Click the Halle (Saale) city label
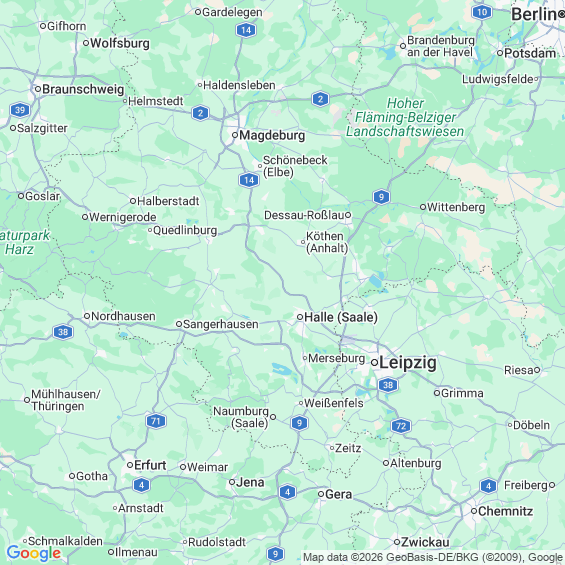The image size is (565, 565). click(x=341, y=317)
